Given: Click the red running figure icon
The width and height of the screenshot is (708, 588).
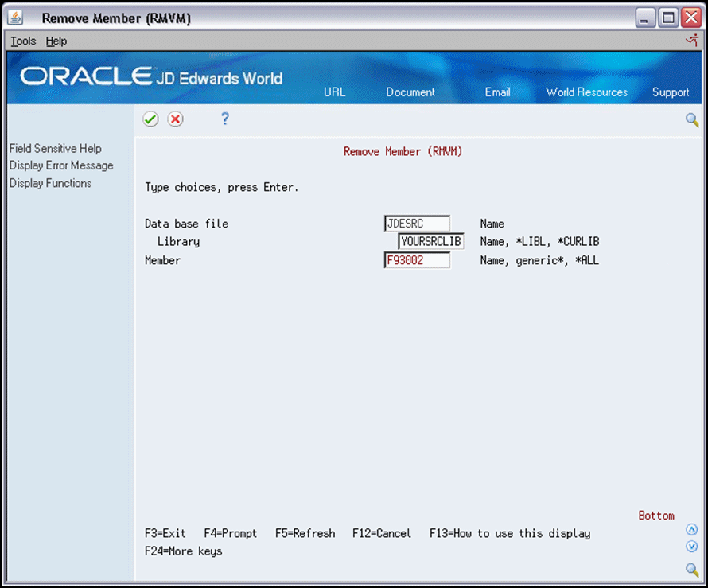Looking at the screenshot, I should (693, 41).
